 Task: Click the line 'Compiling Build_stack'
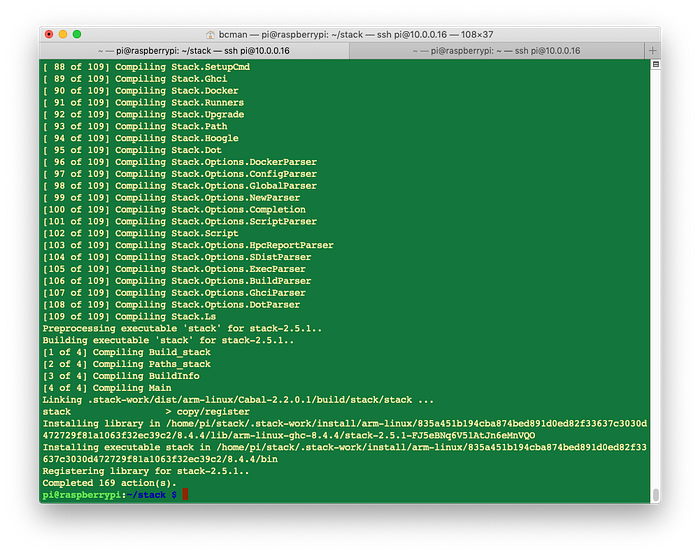(127, 353)
